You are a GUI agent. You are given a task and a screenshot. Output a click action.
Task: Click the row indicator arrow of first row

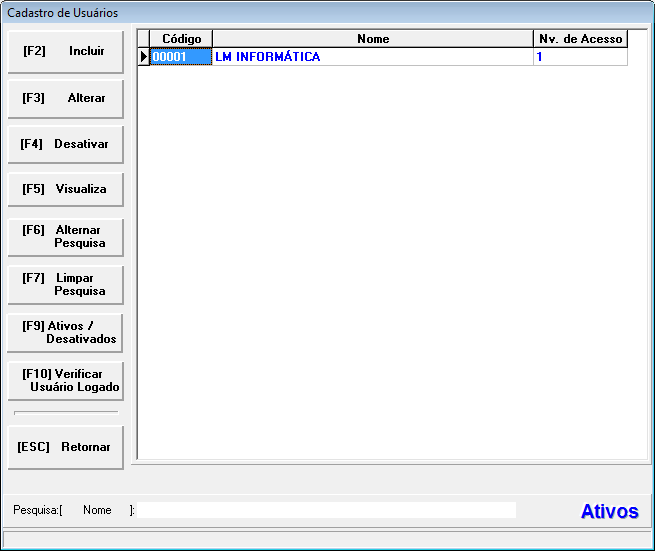[x=143, y=57]
